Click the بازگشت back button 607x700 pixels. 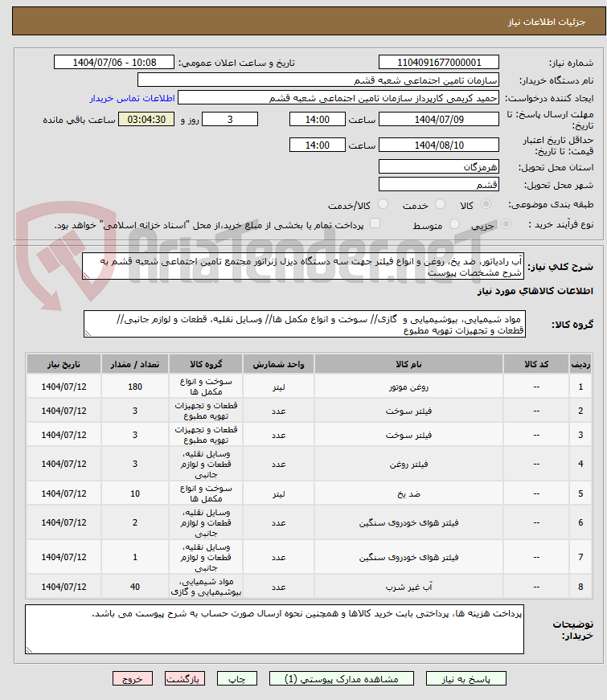(184, 679)
